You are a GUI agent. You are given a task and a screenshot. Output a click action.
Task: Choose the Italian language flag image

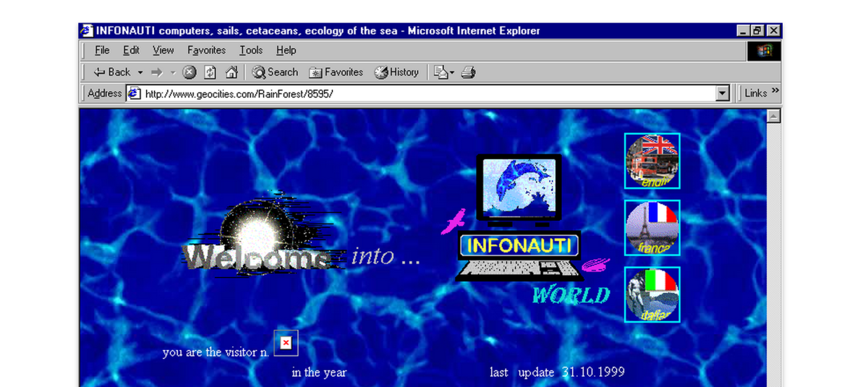click(652, 294)
